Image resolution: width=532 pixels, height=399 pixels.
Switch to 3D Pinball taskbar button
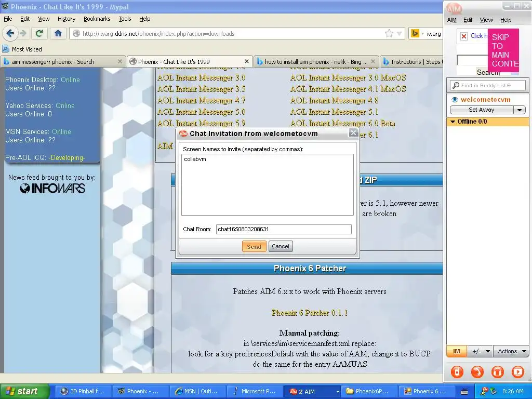tap(83, 392)
